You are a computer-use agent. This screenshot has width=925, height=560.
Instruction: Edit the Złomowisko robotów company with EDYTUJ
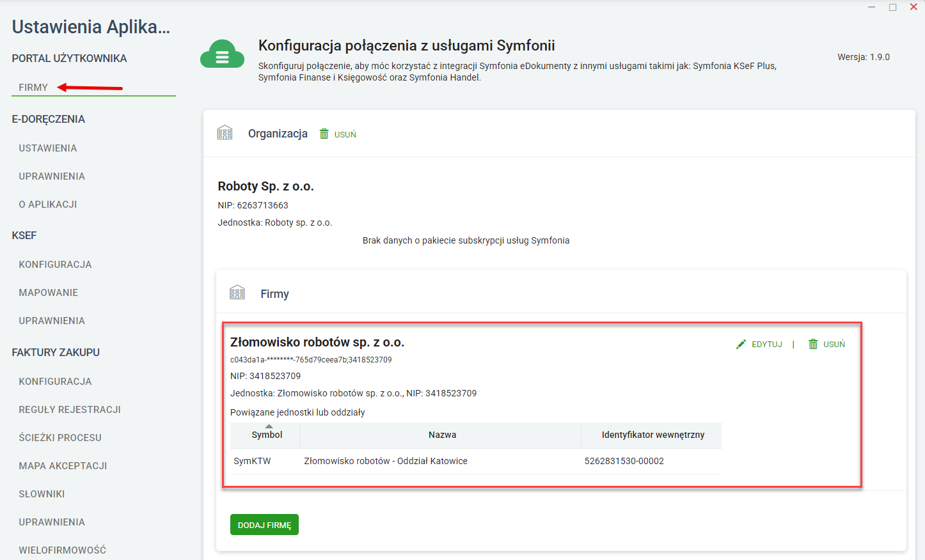tap(759, 345)
